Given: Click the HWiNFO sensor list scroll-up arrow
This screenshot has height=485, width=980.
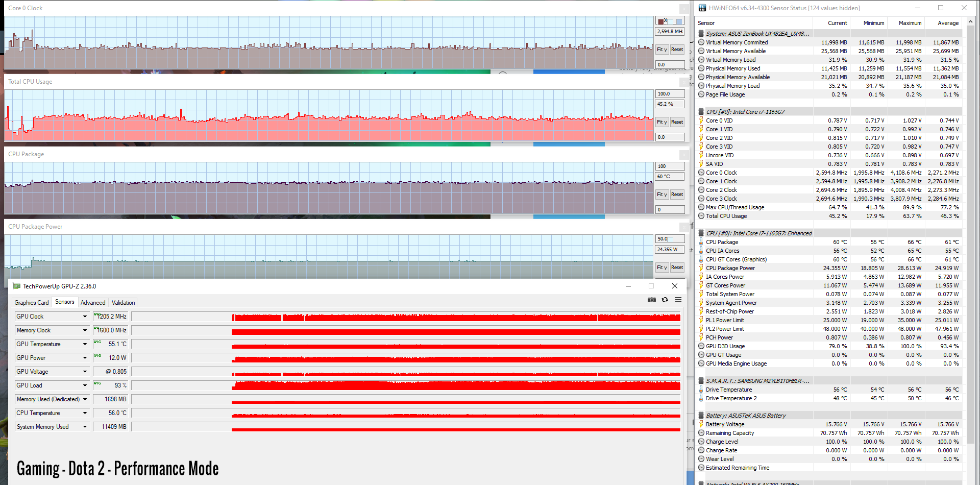Looking at the screenshot, I should tap(970, 22).
